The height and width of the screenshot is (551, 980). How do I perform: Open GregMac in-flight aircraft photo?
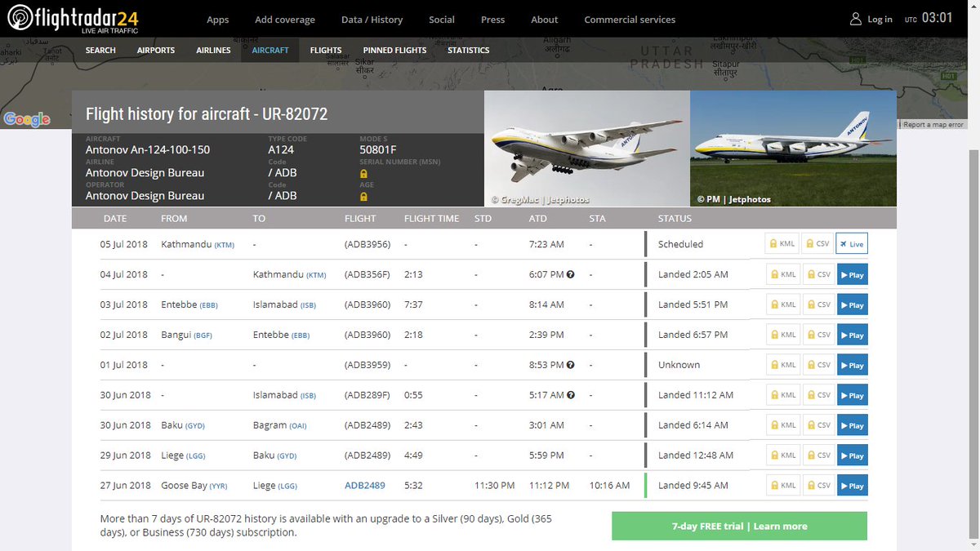[587, 148]
